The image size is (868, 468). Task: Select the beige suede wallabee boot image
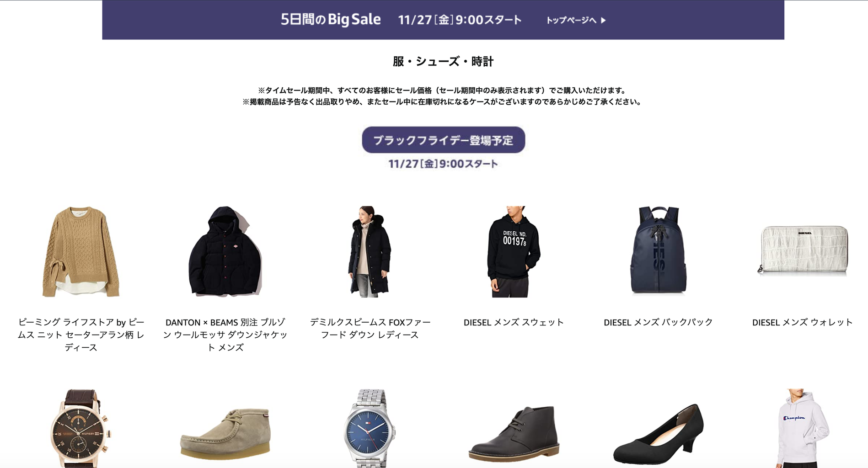coord(225,433)
